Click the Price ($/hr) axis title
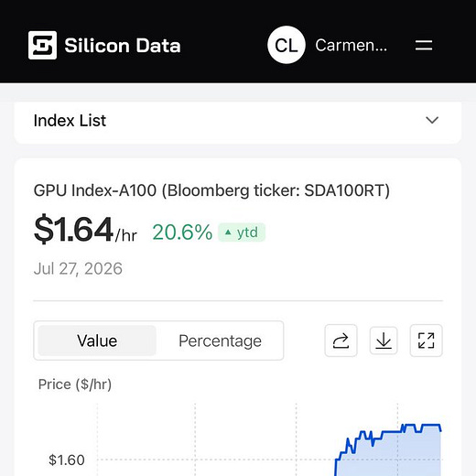The height and width of the screenshot is (476, 476). click(x=75, y=384)
